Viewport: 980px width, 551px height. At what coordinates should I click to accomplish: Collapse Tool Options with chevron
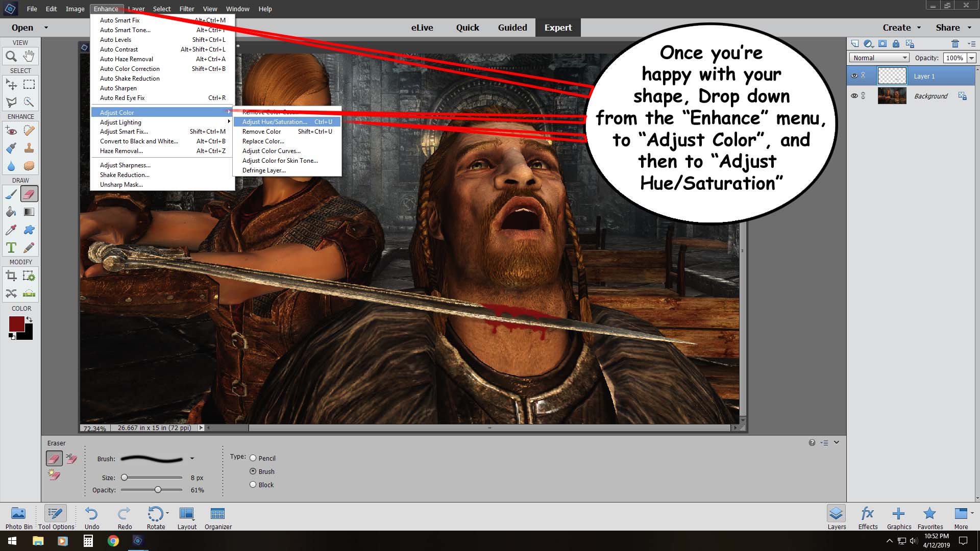(x=837, y=442)
